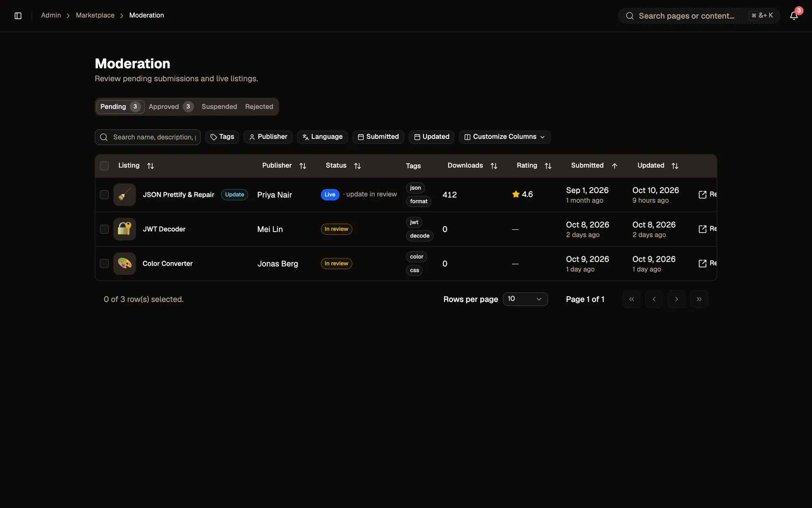This screenshot has width=812, height=508.
Task: Click the Color Converter palette thumbnail
Action: tap(125, 263)
